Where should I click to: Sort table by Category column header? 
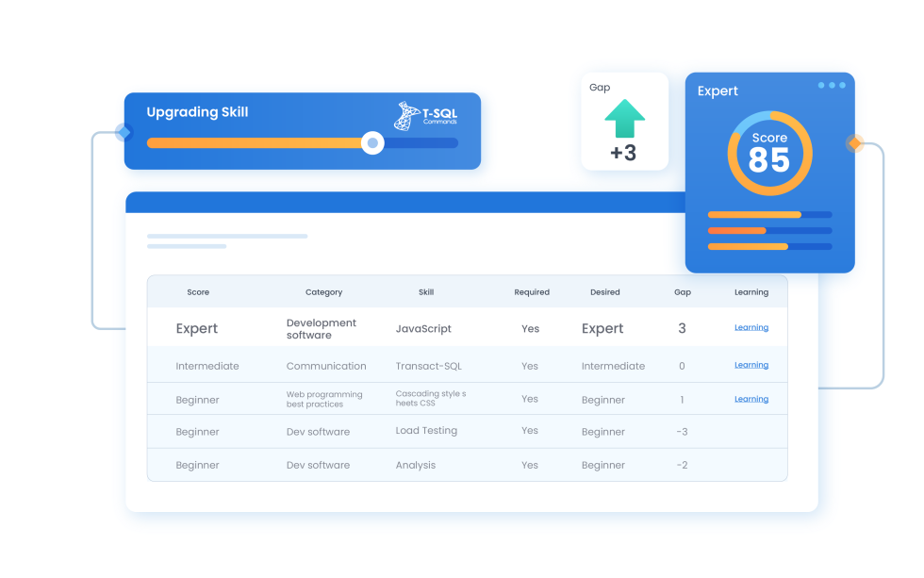[323, 292]
